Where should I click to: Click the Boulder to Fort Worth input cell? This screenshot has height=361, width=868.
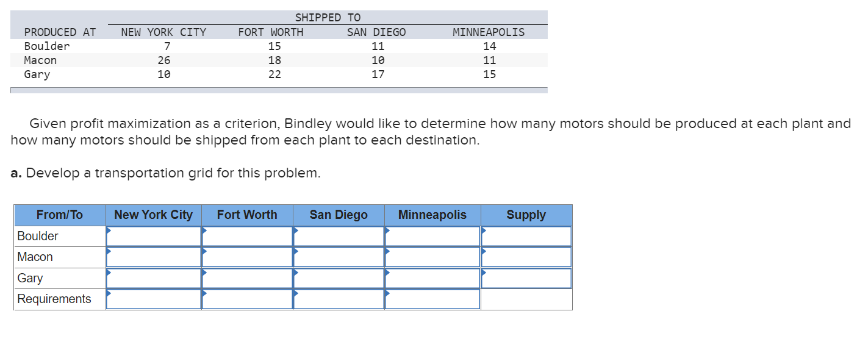click(247, 235)
